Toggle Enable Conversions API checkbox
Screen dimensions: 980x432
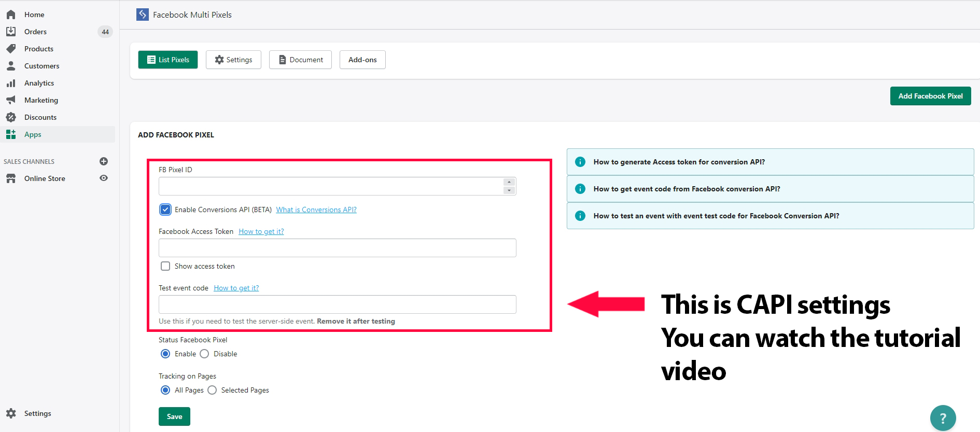coord(165,210)
